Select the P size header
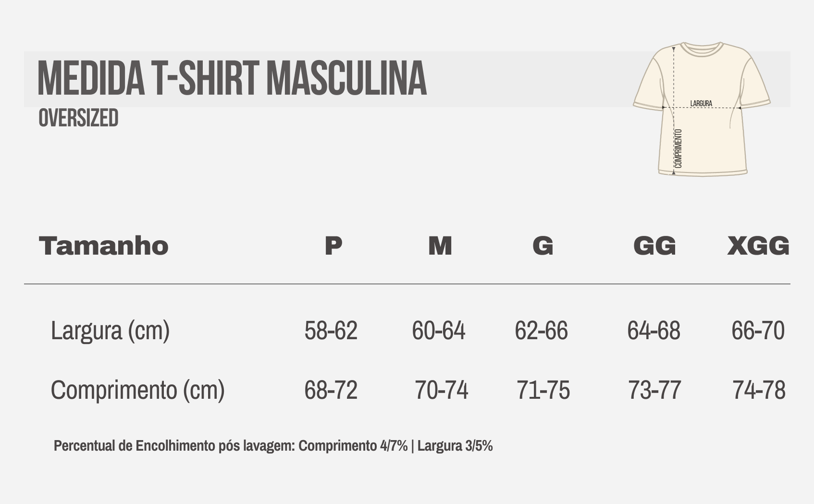Viewport: 814px width, 504px height. pyautogui.click(x=333, y=246)
